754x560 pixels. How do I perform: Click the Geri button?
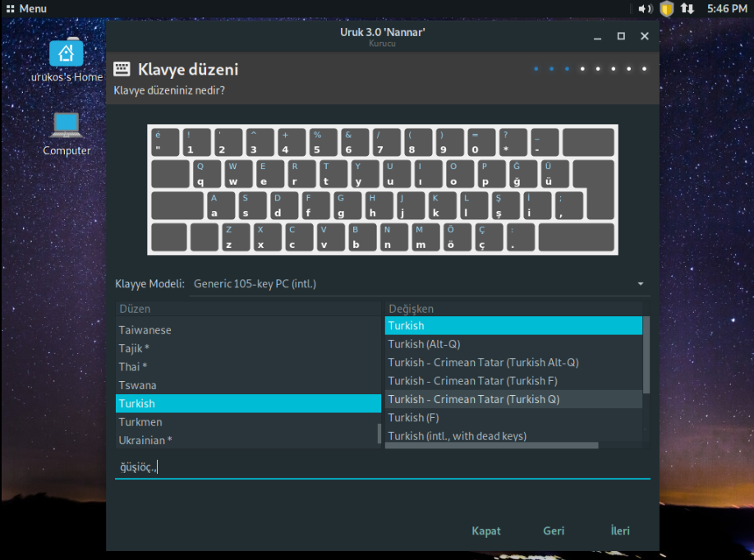pos(554,530)
